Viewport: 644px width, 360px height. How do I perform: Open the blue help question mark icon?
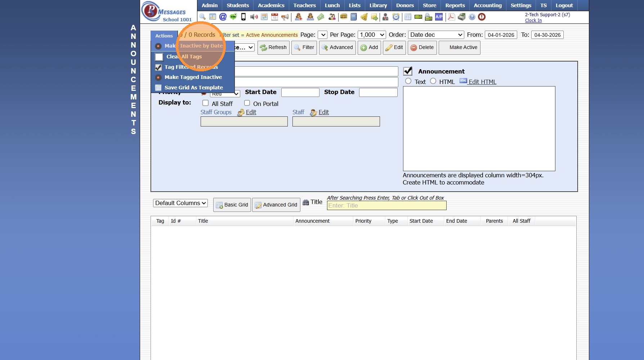(472, 17)
